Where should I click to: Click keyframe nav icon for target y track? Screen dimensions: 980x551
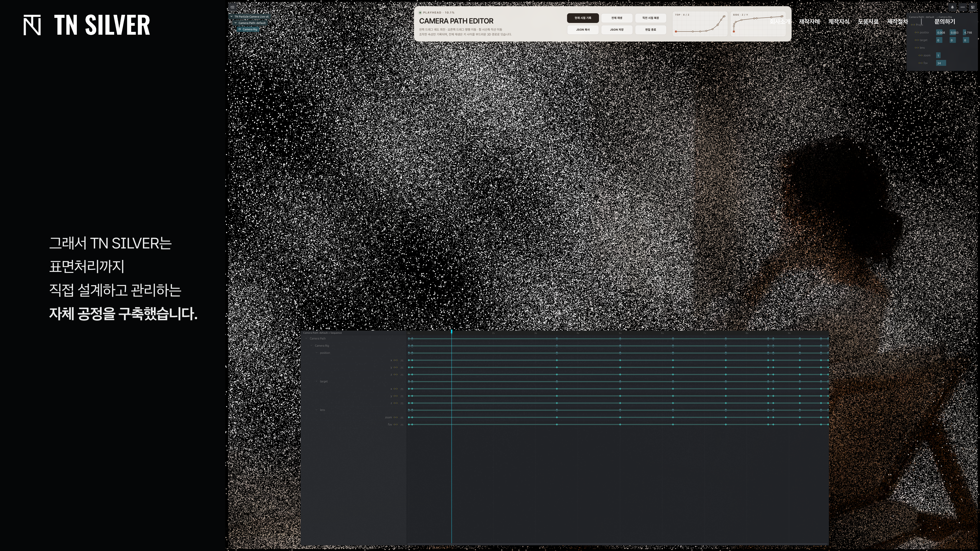click(395, 396)
